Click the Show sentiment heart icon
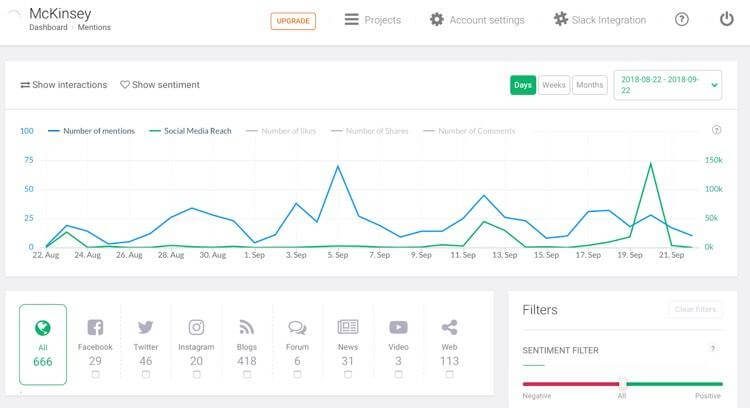The height and width of the screenshot is (408, 750). pyautogui.click(x=125, y=85)
